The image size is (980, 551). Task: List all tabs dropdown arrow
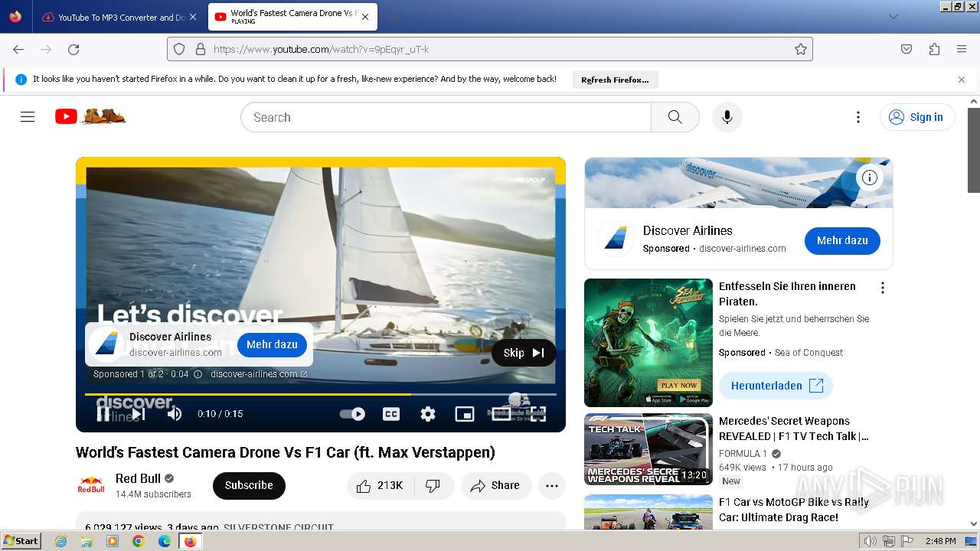pyautogui.click(x=893, y=17)
